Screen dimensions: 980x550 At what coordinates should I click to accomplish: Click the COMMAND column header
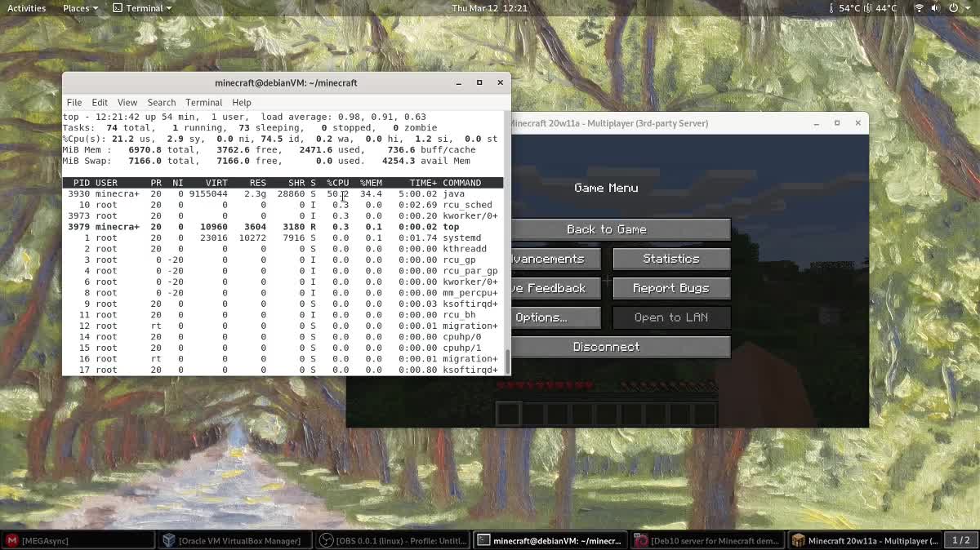[x=462, y=183]
